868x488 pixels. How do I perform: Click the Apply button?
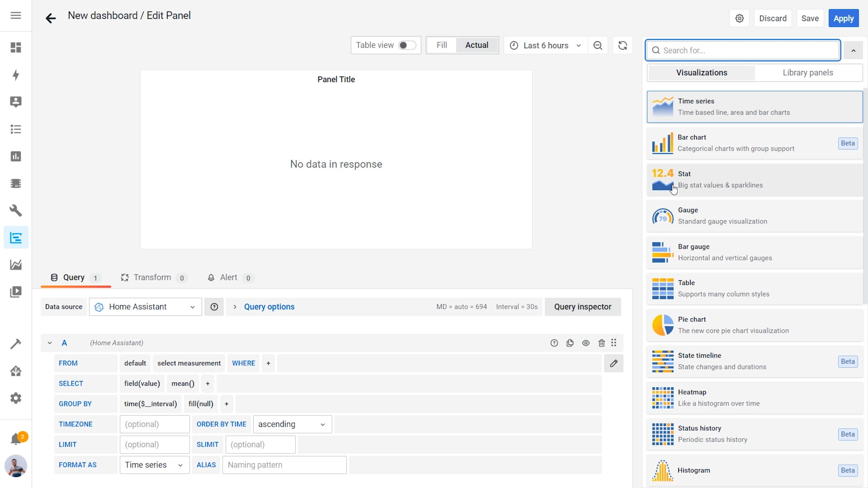coord(843,19)
